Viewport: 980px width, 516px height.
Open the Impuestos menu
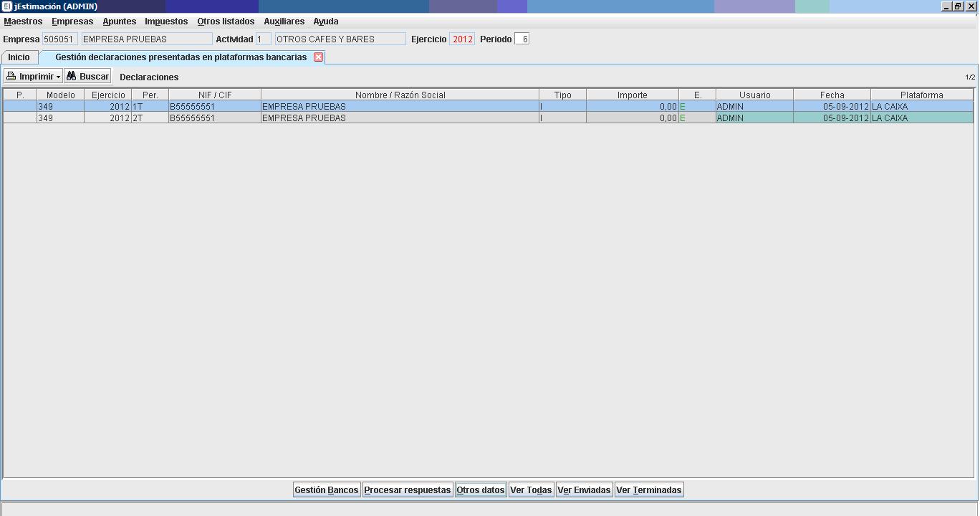coord(166,21)
